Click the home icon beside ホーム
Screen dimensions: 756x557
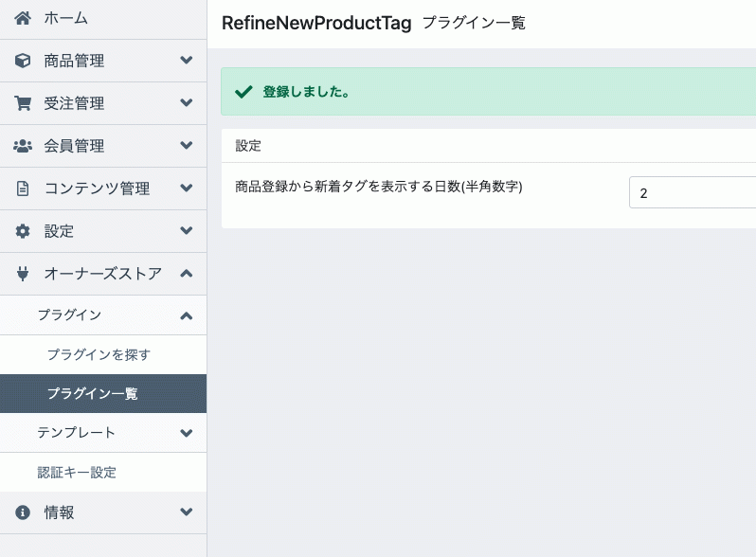tap(23, 18)
